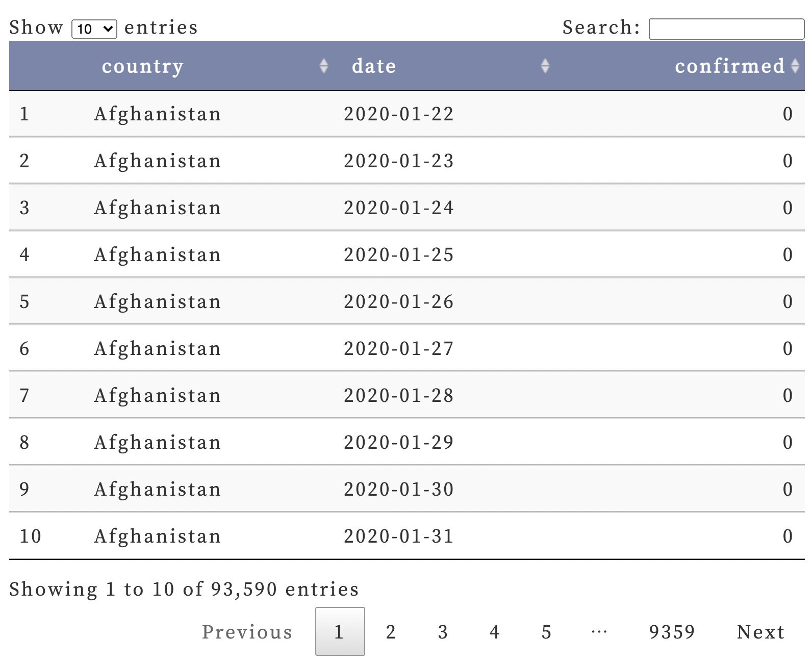The image size is (812, 664).
Task: Sort table by country column arrows
Action: [x=323, y=66]
